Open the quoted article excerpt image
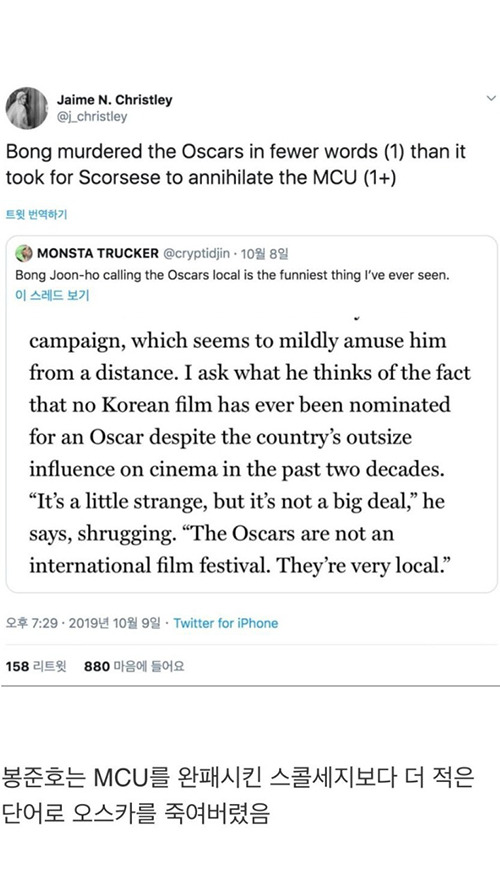 (251, 449)
